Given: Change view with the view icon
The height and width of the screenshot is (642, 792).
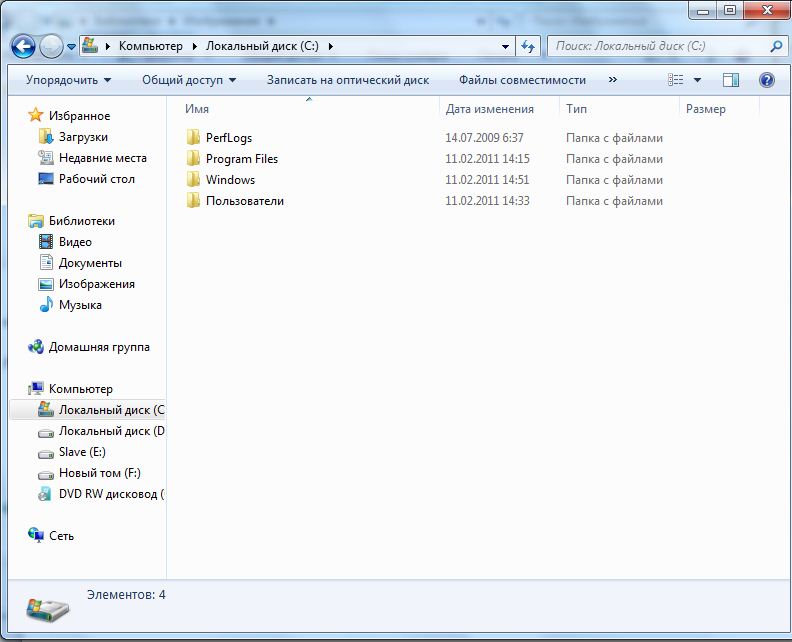Looking at the screenshot, I should pyautogui.click(x=676, y=80).
